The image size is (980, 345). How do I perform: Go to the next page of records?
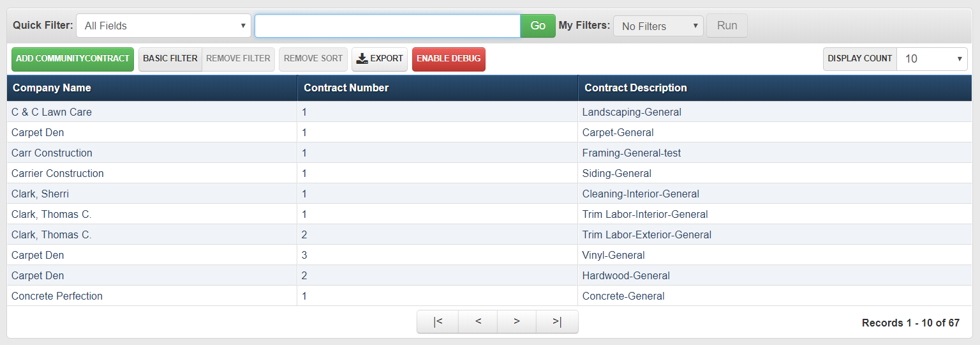517,322
